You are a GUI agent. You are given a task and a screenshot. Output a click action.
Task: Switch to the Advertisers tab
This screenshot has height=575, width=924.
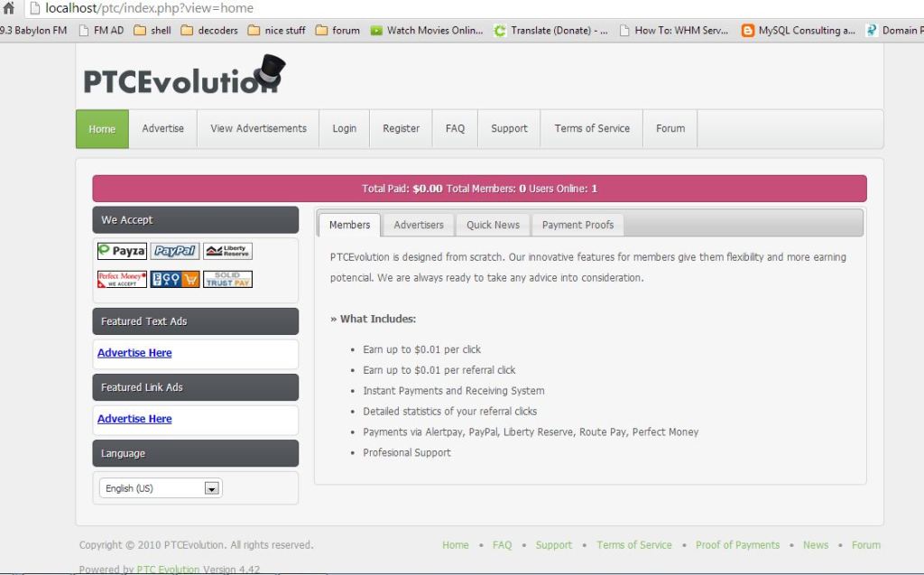419,225
